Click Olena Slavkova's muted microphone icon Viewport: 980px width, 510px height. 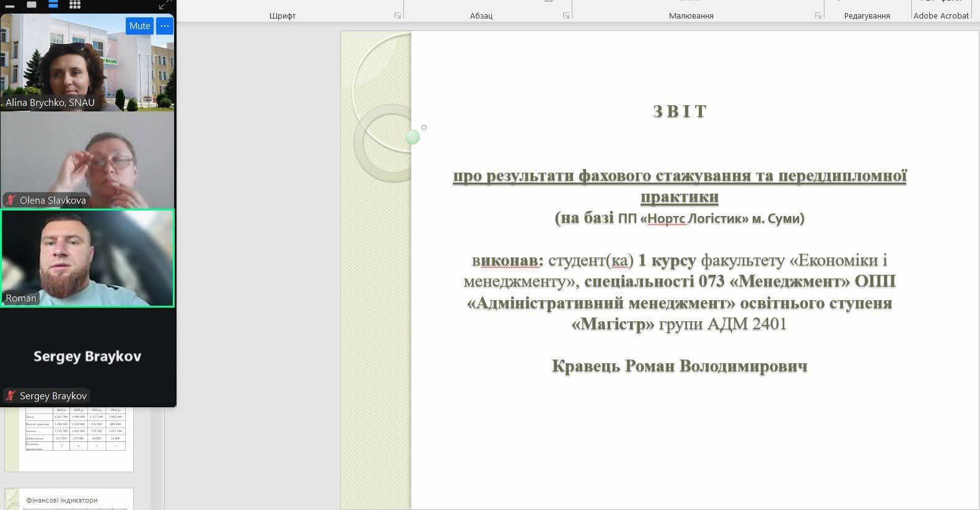tap(11, 200)
